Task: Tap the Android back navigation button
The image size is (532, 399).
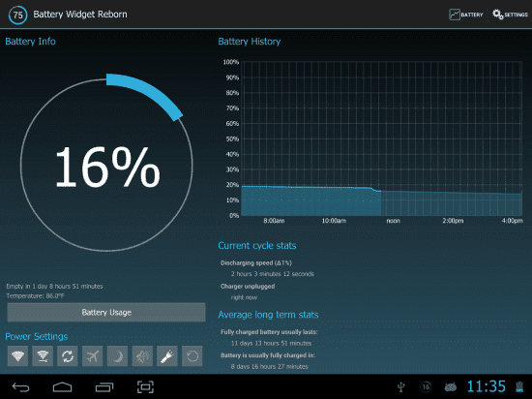Action: click(x=20, y=386)
